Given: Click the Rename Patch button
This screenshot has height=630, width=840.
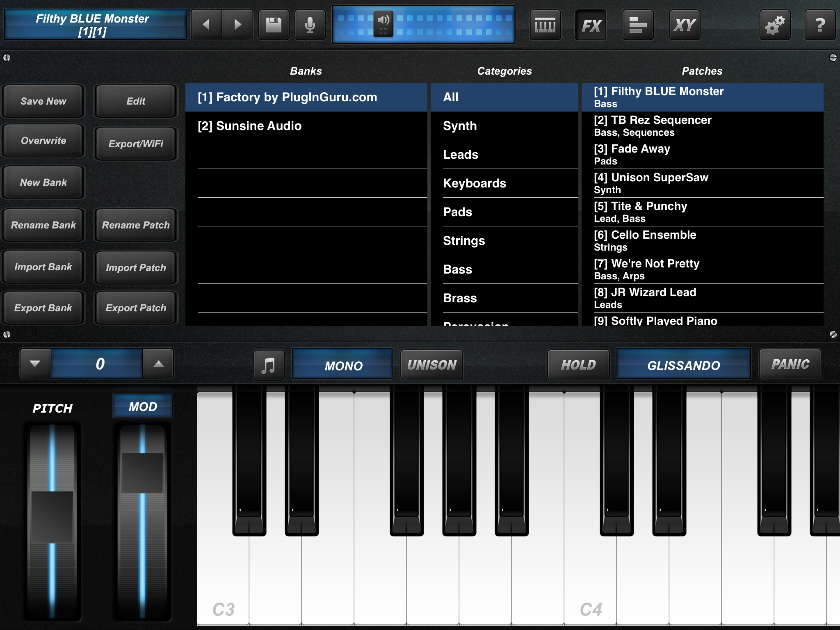Looking at the screenshot, I should pyautogui.click(x=136, y=225).
